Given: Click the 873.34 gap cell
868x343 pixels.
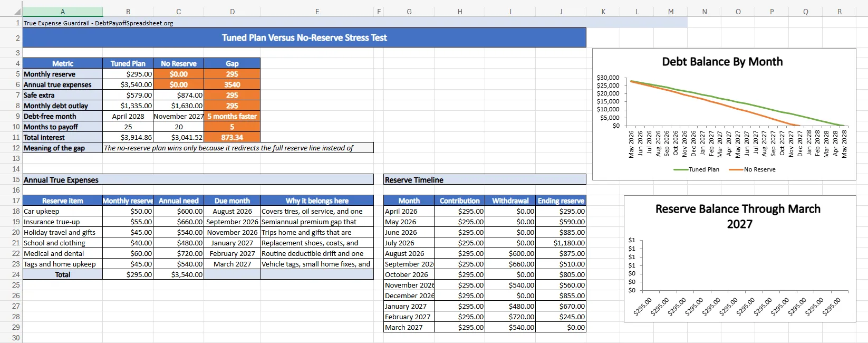Looking at the screenshot, I should (232, 137).
